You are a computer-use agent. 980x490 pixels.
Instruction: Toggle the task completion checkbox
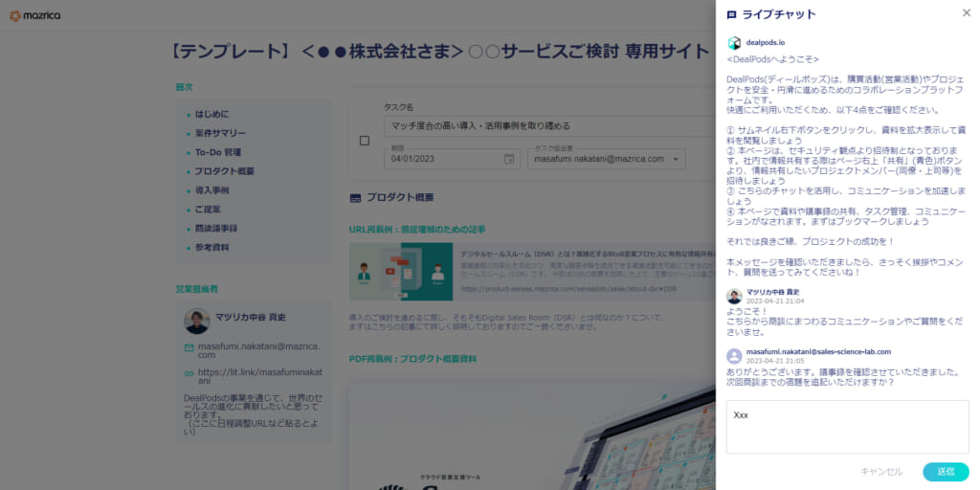[365, 141]
